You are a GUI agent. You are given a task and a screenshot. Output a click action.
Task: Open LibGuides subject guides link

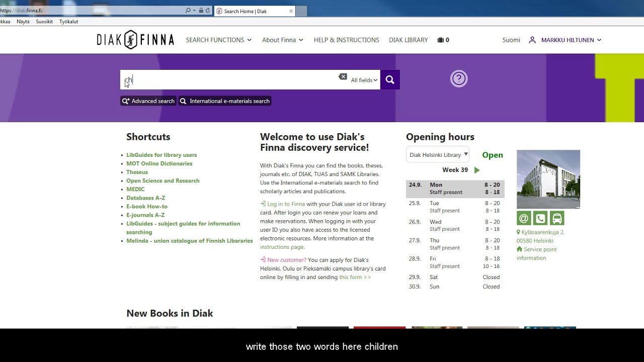pyautogui.click(x=183, y=228)
